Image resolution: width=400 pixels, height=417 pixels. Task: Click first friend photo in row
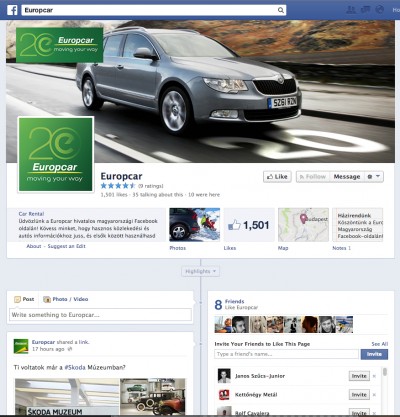223,324
